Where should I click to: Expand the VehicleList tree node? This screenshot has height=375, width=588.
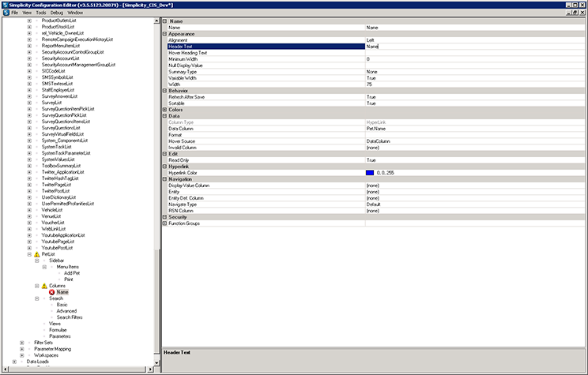tap(29, 210)
